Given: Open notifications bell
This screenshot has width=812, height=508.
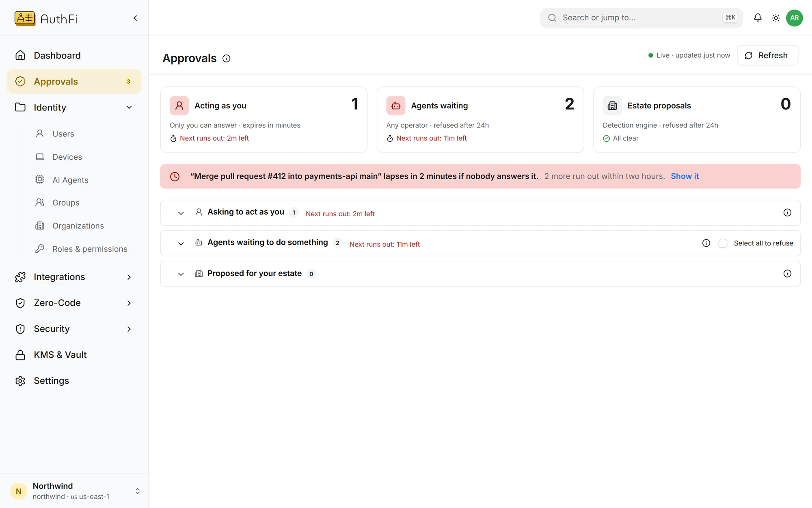Looking at the screenshot, I should pyautogui.click(x=758, y=18).
